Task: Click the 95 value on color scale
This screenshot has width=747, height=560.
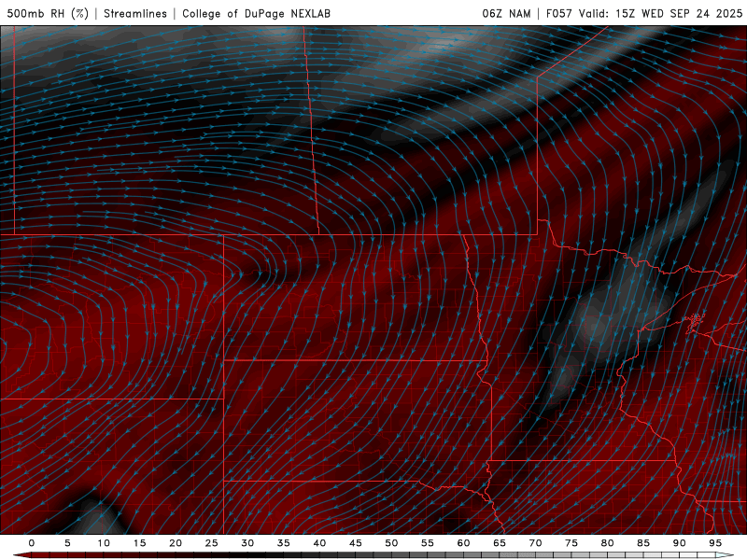Action: point(715,543)
